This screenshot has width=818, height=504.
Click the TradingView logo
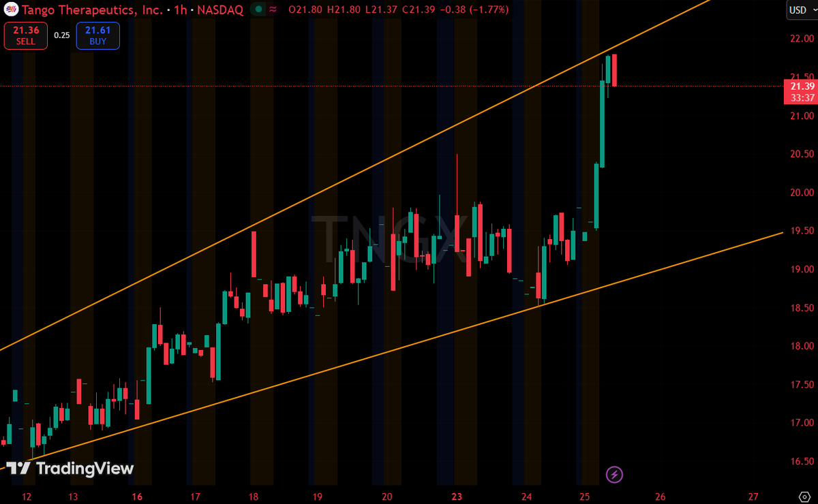[x=70, y=469]
